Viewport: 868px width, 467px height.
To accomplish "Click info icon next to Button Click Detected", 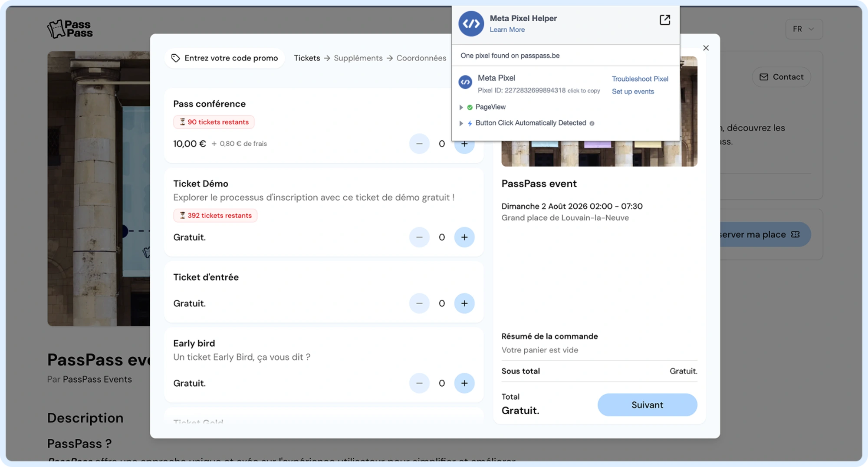I will pos(592,123).
